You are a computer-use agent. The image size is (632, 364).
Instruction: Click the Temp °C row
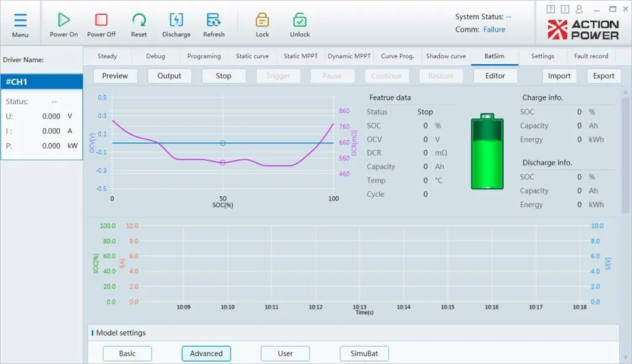[405, 181]
